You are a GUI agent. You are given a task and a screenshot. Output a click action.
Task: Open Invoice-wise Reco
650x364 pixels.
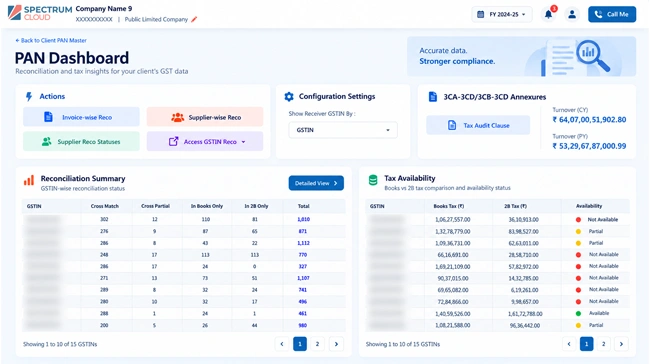pos(81,117)
